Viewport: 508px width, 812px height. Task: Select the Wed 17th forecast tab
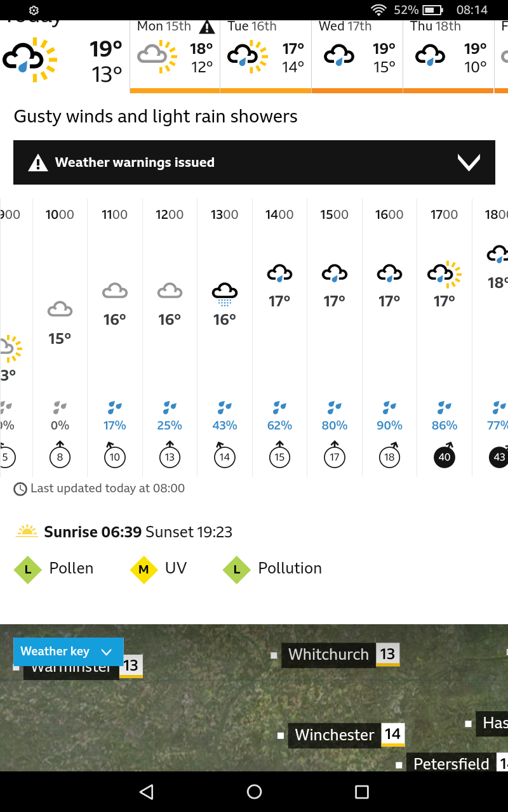tap(357, 56)
